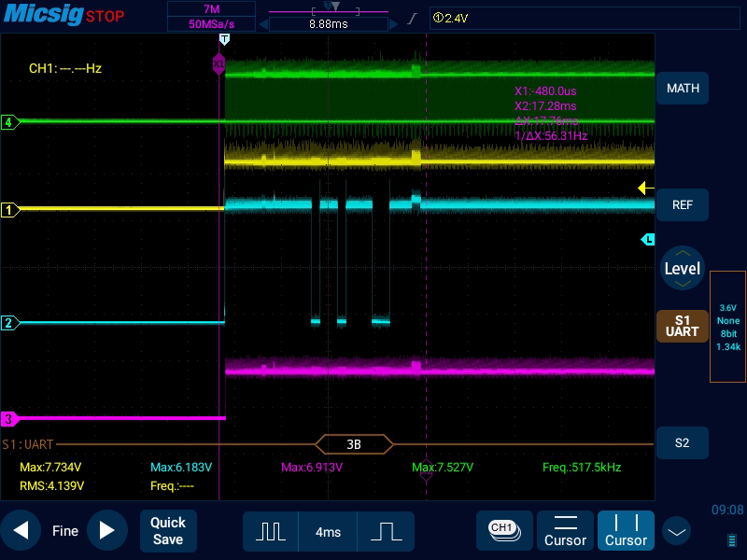Open the REF menu
747x560 pixels.
[x=682, y=205]
